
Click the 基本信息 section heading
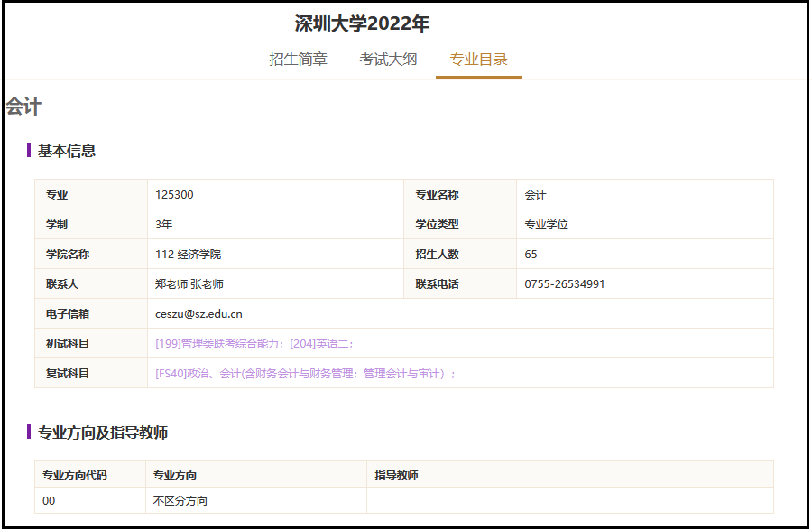click(67, 151)
